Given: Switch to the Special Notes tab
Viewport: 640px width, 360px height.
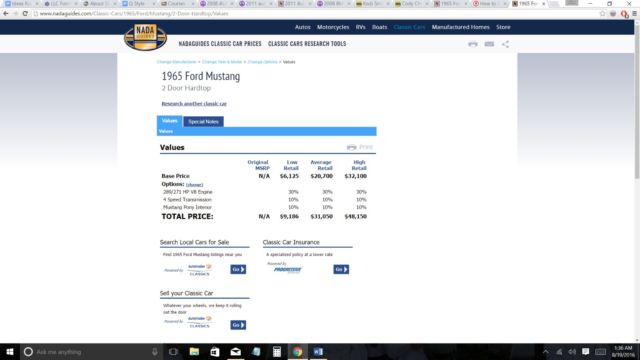Looking at the screenshot, I should tap(203, 122).
